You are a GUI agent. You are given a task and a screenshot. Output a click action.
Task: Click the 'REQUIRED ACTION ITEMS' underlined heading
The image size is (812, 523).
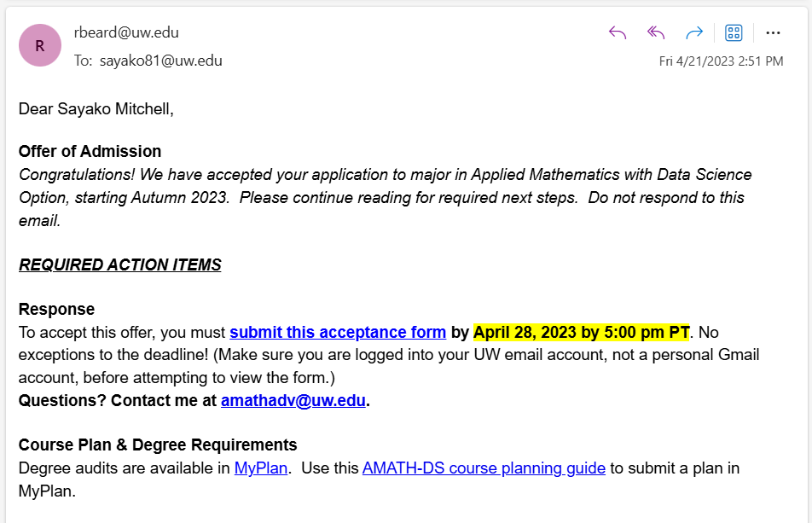click(x=119, y=265)
